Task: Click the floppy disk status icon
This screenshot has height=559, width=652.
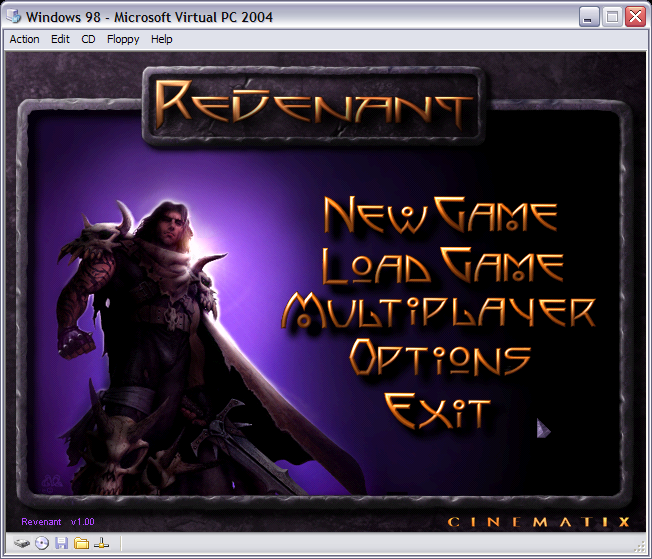Action: [62, 543]
